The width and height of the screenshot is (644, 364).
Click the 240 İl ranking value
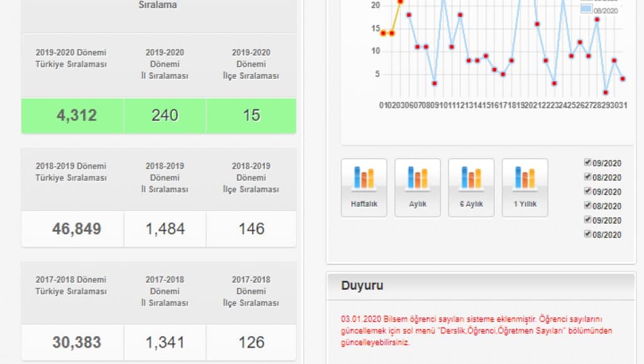point(165,115)
